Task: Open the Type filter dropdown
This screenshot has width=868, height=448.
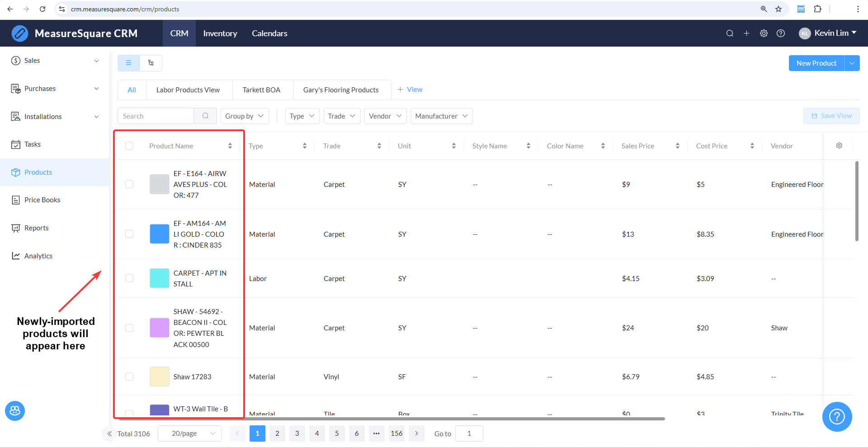Action: 302,116
